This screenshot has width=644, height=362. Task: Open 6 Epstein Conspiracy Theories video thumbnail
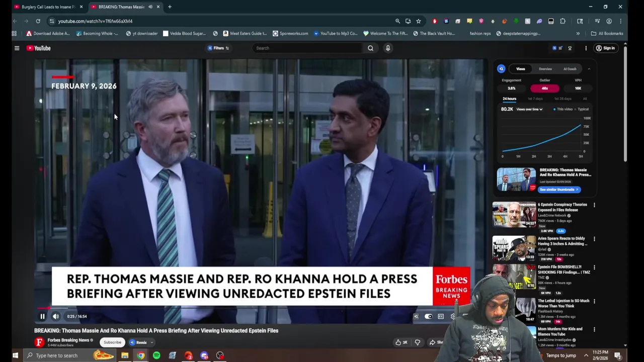tap(514, 215)
